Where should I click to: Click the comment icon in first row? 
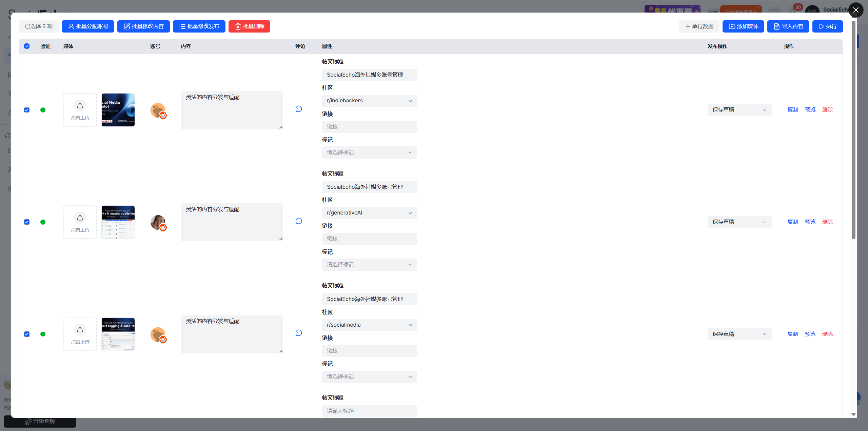298,109
